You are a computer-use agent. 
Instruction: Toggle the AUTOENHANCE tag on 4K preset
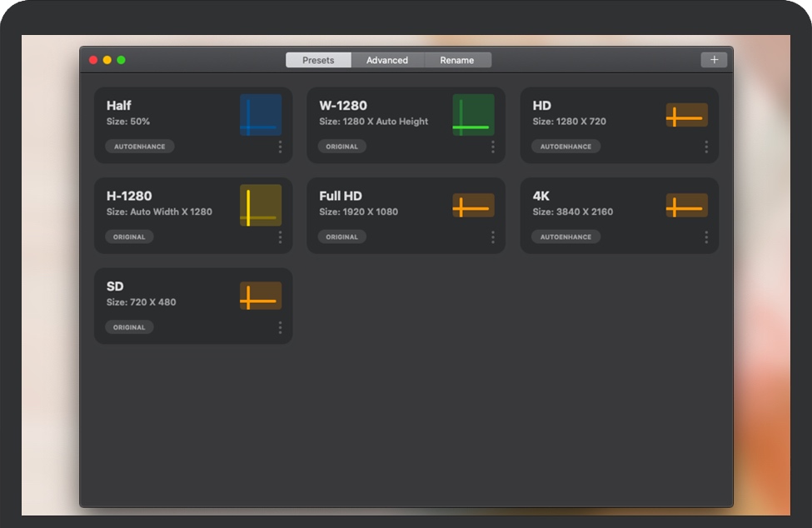(x=565, y=237)
